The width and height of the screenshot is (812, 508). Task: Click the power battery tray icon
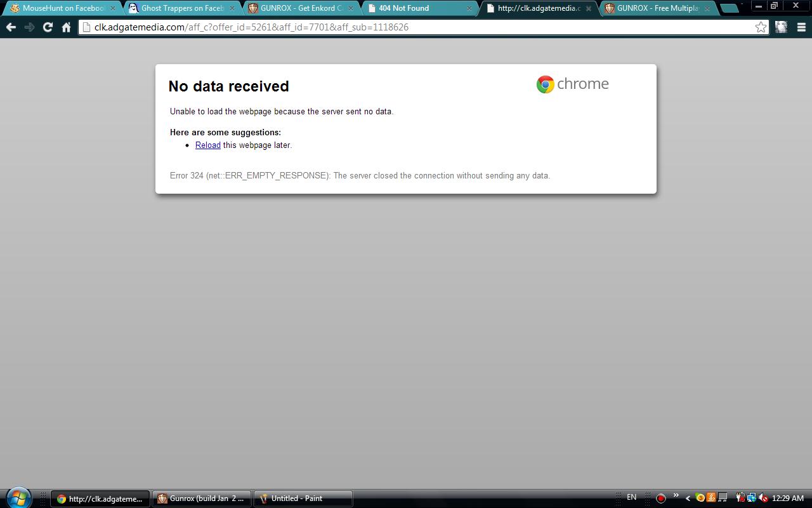tap(740, 498)
